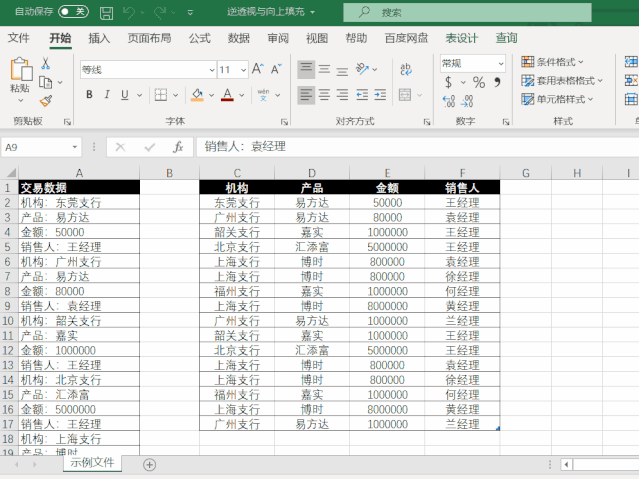Open the Quick Access Toolbar customize dropdown
The image size is (639, 479).
pos(190,13)
